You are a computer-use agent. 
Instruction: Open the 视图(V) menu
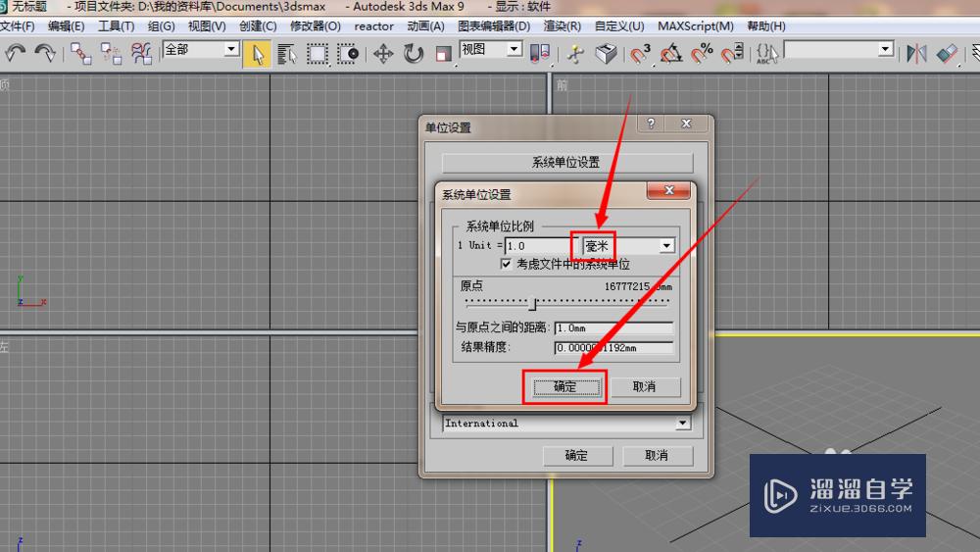click(x=207, y=26)
